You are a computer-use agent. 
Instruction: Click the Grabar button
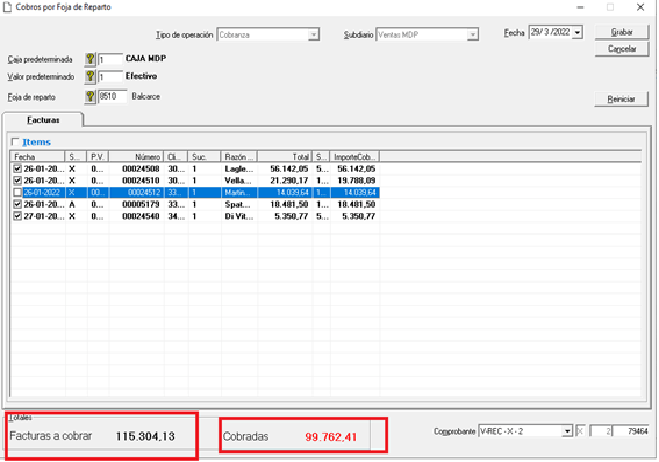point(622,33)
